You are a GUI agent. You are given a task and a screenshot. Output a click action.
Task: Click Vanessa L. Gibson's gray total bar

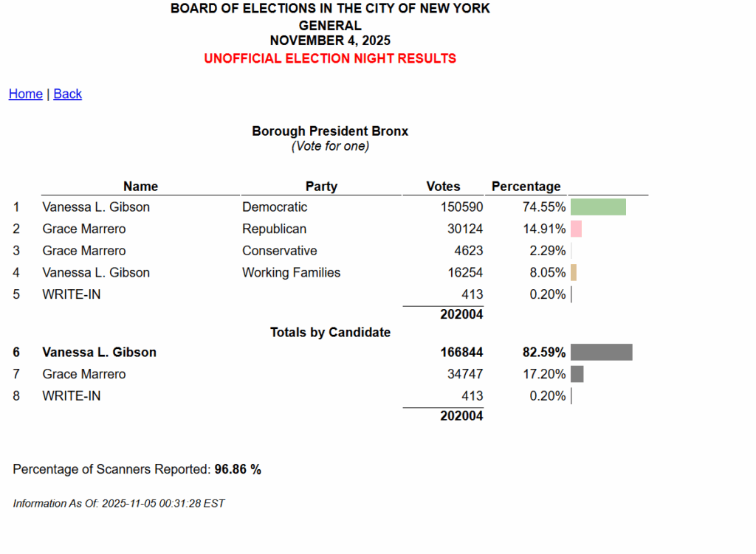601,352
